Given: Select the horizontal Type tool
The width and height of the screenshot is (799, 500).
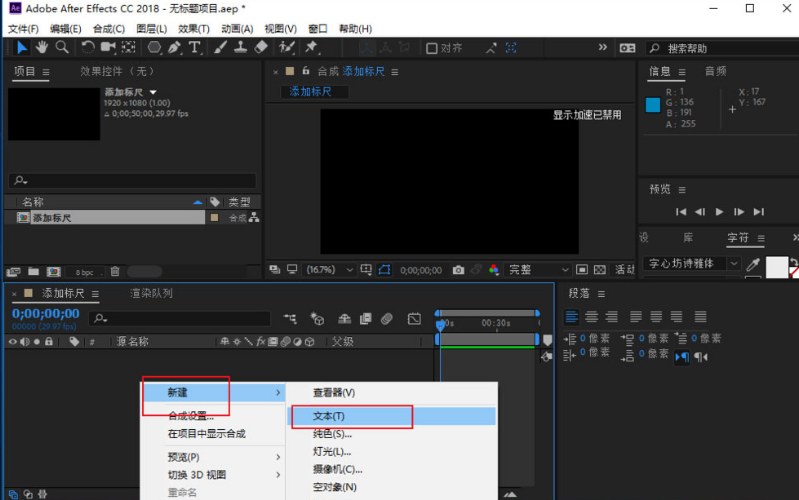Looking at the screenshot, I should pos(194,47).
